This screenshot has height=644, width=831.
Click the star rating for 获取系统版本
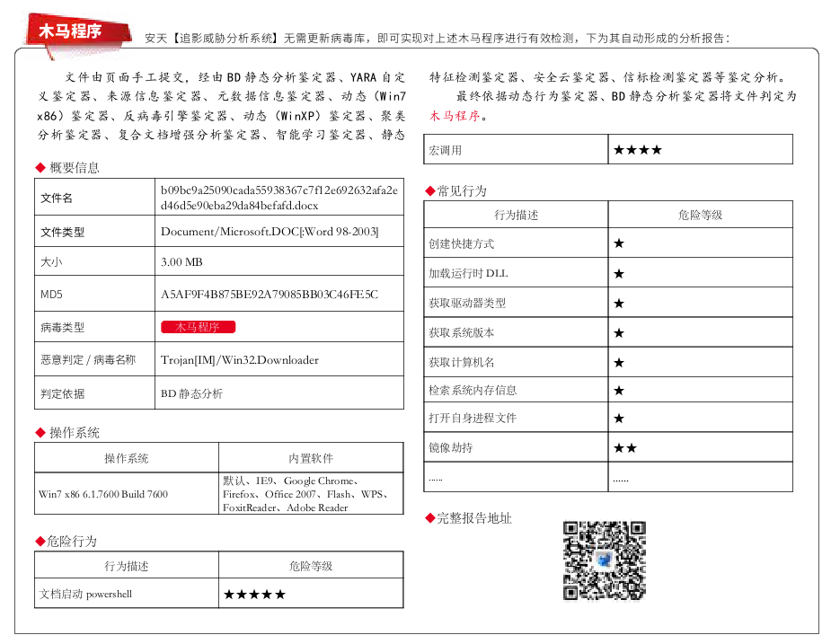click(x=619, y=333)
